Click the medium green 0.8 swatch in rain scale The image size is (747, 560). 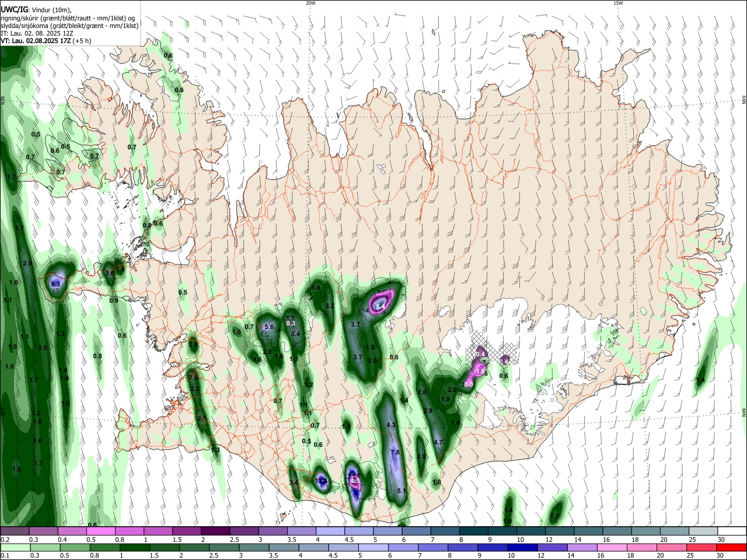pyautogui.click(x=105, y=548)
